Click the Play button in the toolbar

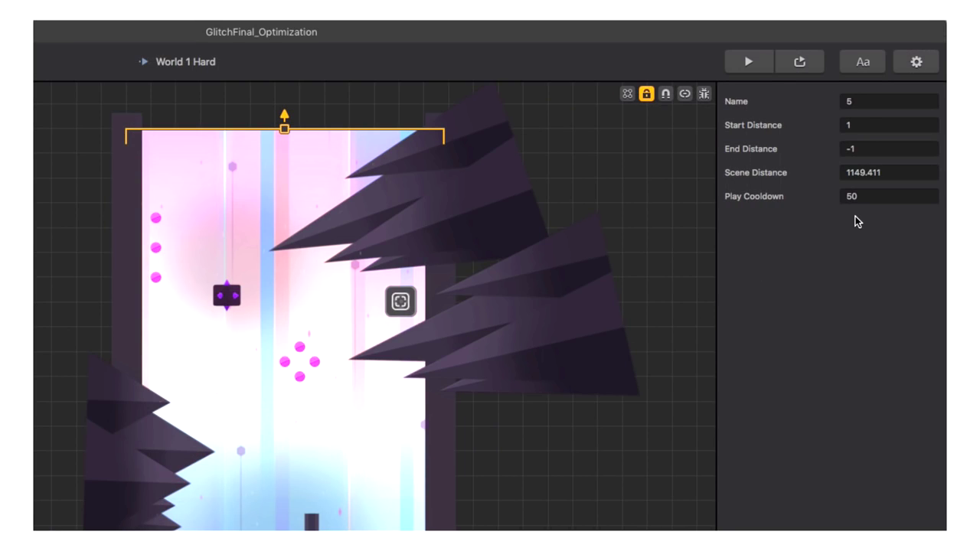(x=748, y=62)
